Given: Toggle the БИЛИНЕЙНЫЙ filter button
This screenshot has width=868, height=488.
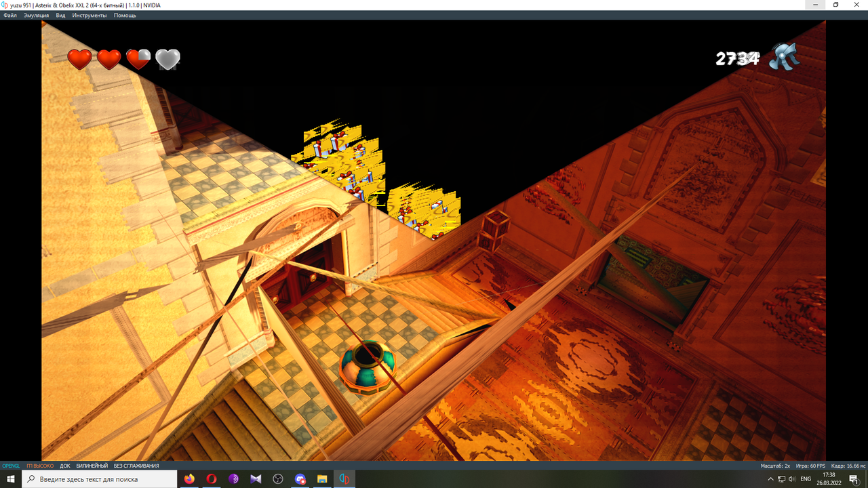Looking at the screenshot, I should [92, 466].
